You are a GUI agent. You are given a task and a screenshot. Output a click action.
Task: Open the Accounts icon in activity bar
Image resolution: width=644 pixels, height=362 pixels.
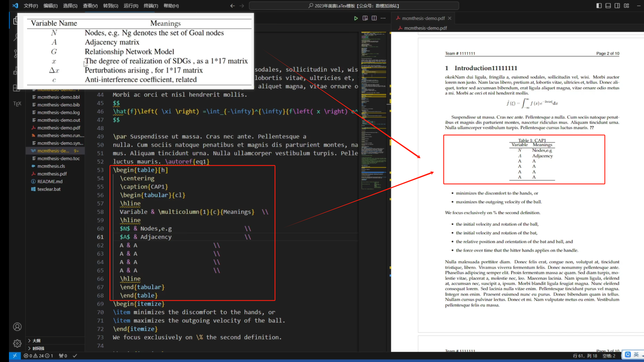click(x=17, y=327)
